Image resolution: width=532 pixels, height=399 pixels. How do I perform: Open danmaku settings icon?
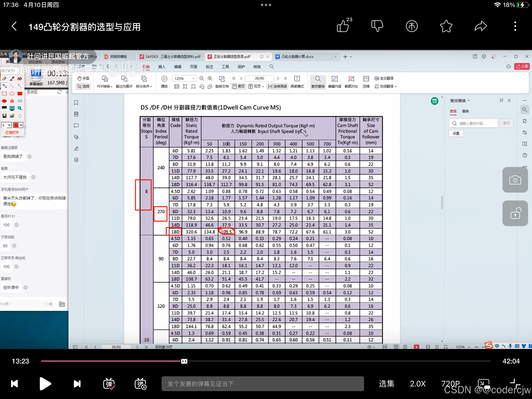pyautogui.click(x=141, y=384)
